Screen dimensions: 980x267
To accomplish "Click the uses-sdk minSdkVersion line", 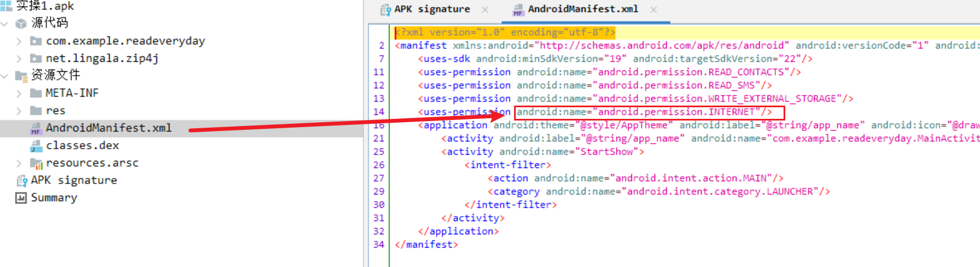I will [x=615, y=59].
